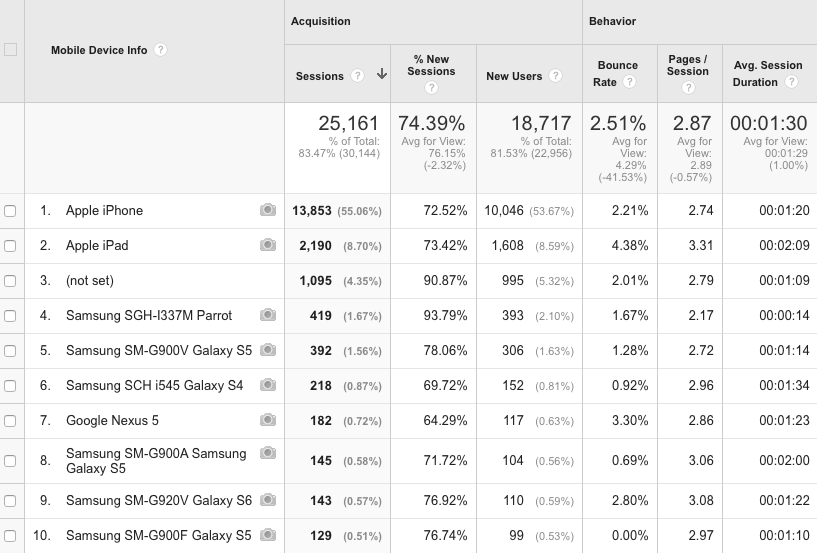Click camera icon for Samsung SGH-I337M Parrot

(x=267, y=315)
